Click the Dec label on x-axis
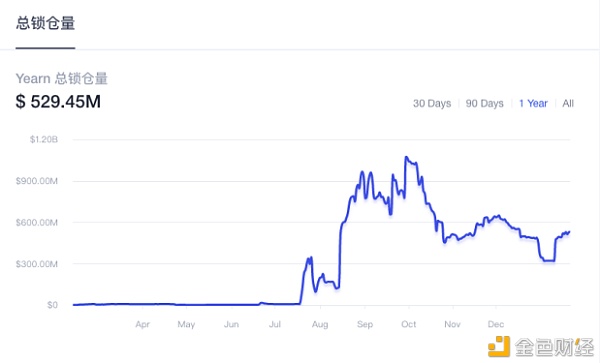The width and height of the screenshot is (600, 363). point(496,324)
